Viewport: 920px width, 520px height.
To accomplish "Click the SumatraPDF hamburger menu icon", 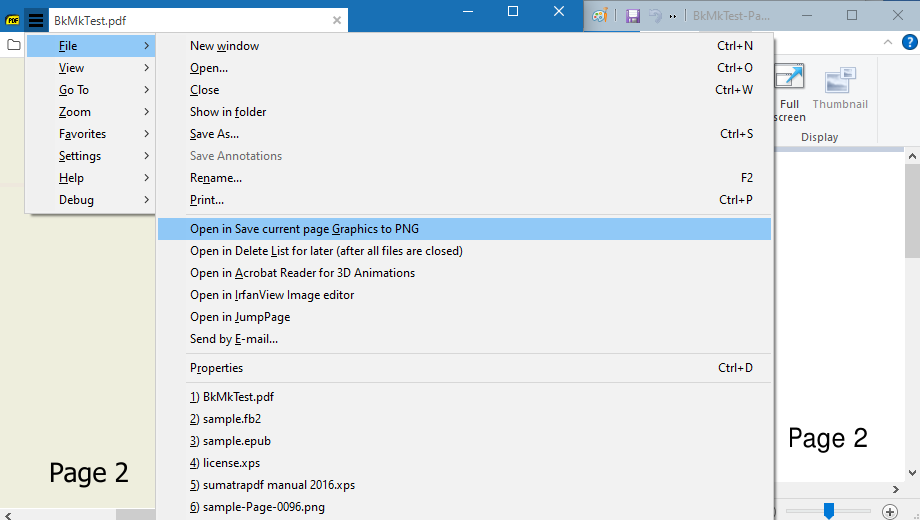I will pyautogui.click(x=36, y=21).
